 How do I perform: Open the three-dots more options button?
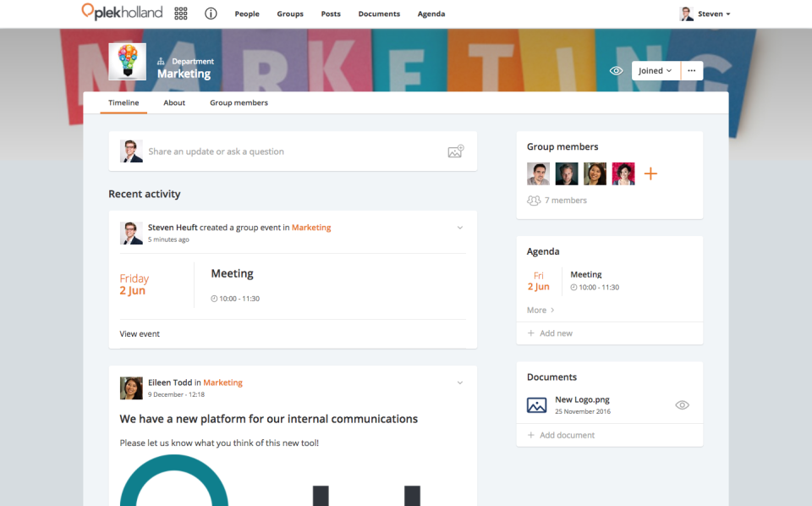click(x=692, y=71)
